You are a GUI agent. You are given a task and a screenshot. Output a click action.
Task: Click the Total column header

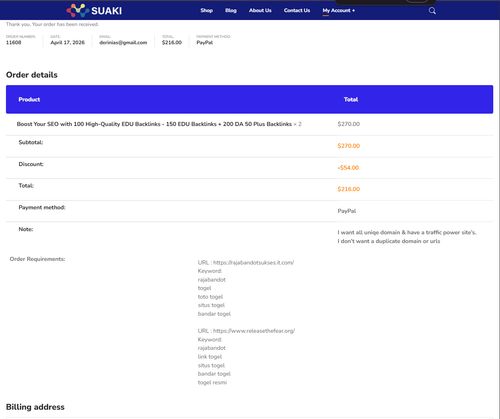point(351,99)
